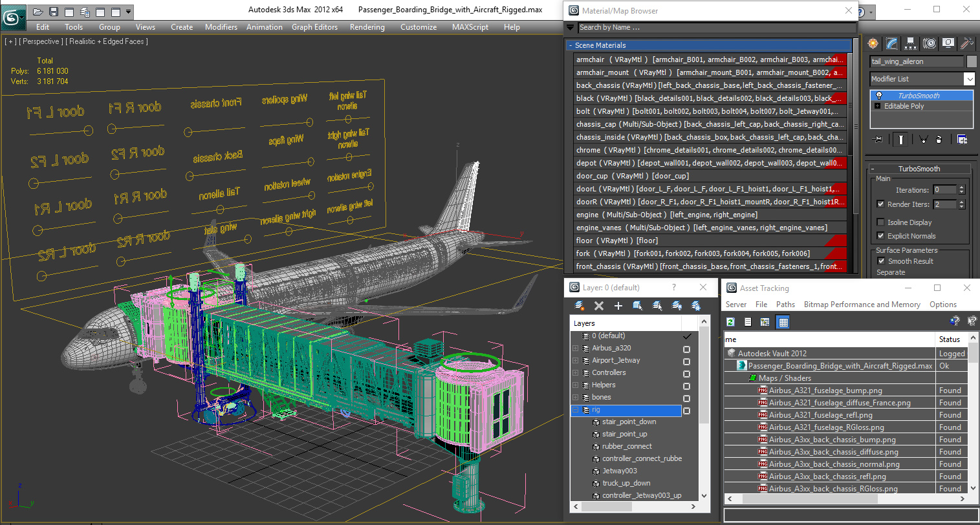Click Status Log icon in Asset Tracking toolbar
Image resolution: width=980 pixels, height=525 pixels.
pos(748,322)
